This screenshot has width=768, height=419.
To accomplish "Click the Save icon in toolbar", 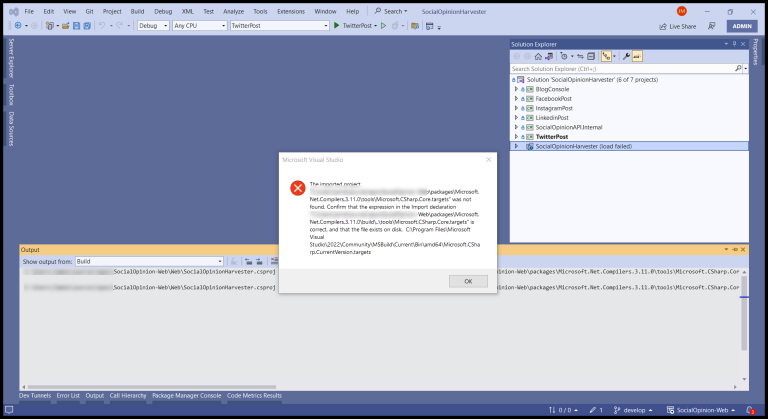I will pos(76,25).
